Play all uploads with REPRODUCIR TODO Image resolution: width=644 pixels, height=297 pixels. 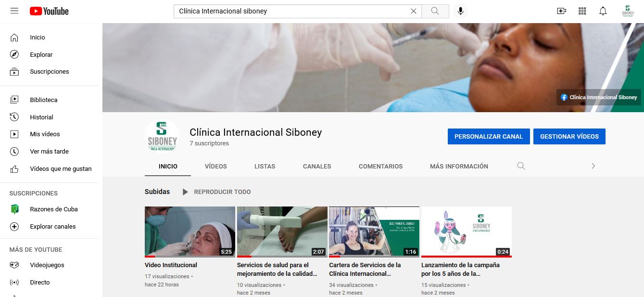pyautogui.click(x=216, y=192)
